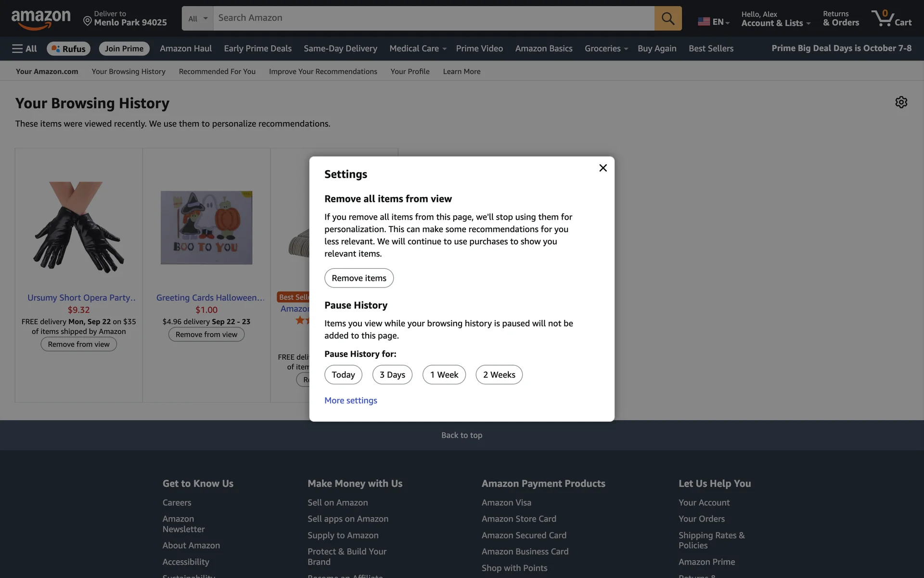Image resolution: width=924 pixels, height=578 pixels.
Task: Click the Search Amazon input field
Action: pos(433,18)
